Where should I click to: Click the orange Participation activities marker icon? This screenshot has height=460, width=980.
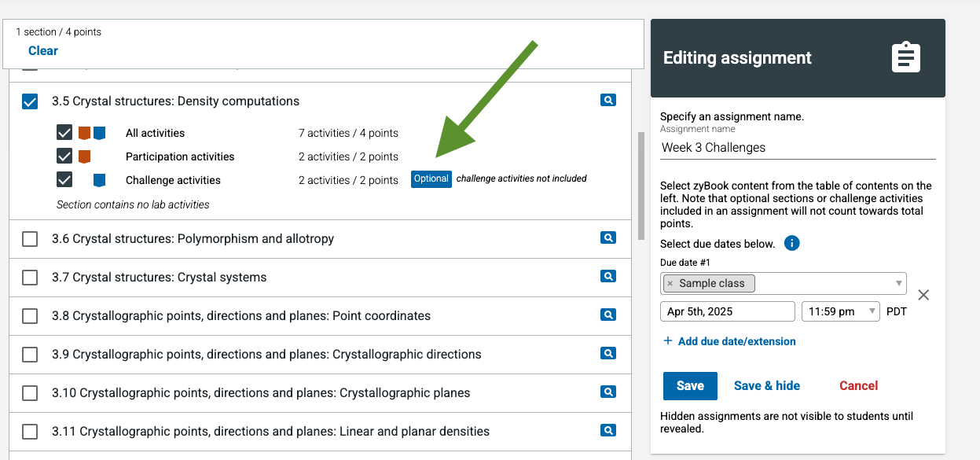[84, 156]
